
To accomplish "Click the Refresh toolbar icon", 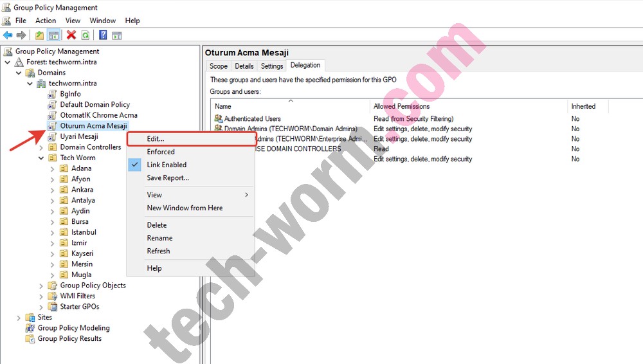I will tap(86, 35).
